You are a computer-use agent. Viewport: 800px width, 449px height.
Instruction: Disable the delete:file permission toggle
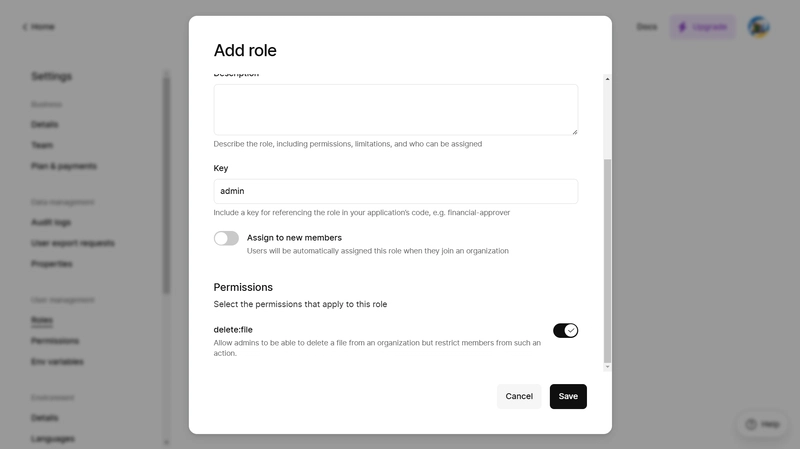click(565, 331)
